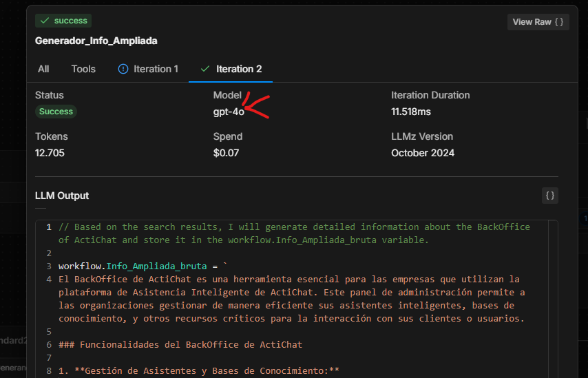Click the LLM Output section heading
Viewport: 588px width, 378px height.
(62, 196)
